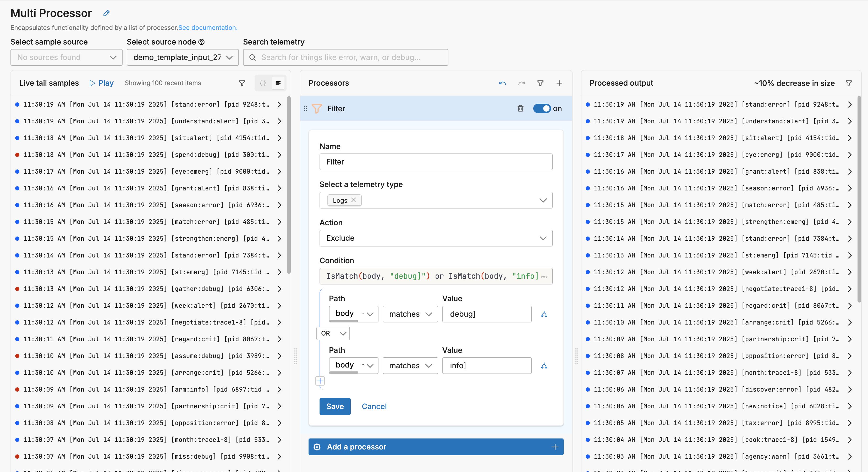This screenshot has width=868, height=472.
Task: Click group icon beside debug] value
Action: 544,314
